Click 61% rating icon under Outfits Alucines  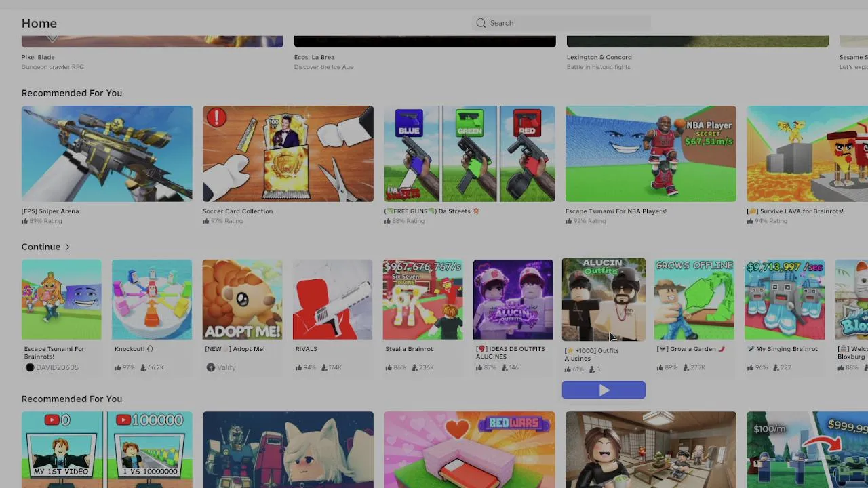tap(568, 369)
